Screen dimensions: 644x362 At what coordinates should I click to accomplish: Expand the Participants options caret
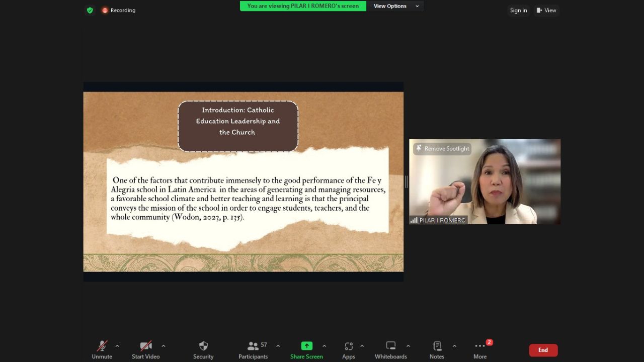[x=278, y=346]
